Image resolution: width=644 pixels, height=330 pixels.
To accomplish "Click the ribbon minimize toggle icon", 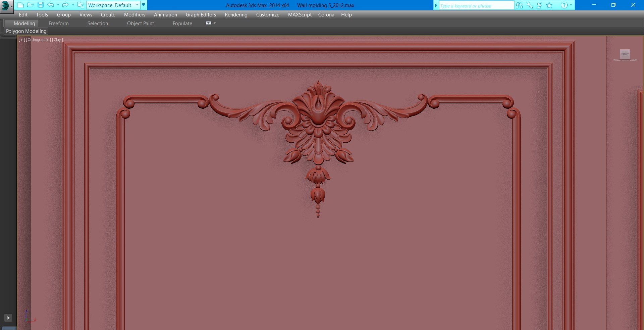I will [x=208, y=23].
